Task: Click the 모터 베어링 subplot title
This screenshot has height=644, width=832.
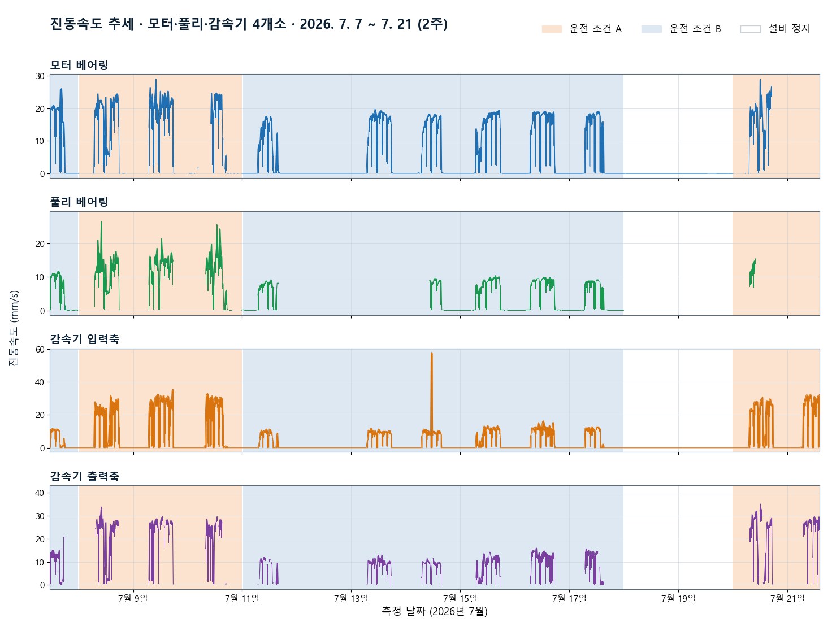Action: coord(79,65)
